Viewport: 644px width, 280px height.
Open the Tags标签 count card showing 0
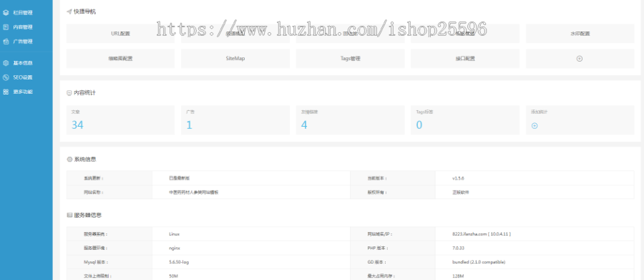465,120
